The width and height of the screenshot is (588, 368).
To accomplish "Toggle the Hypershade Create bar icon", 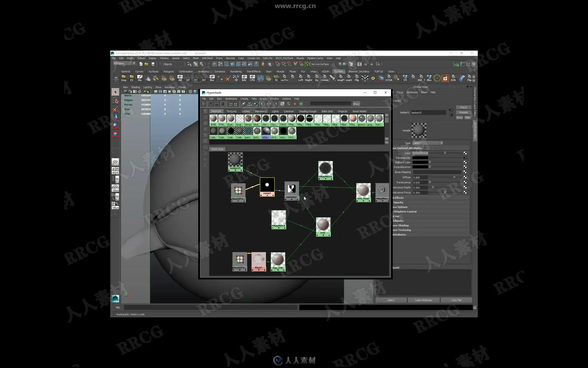I will (x=204, y=104).
